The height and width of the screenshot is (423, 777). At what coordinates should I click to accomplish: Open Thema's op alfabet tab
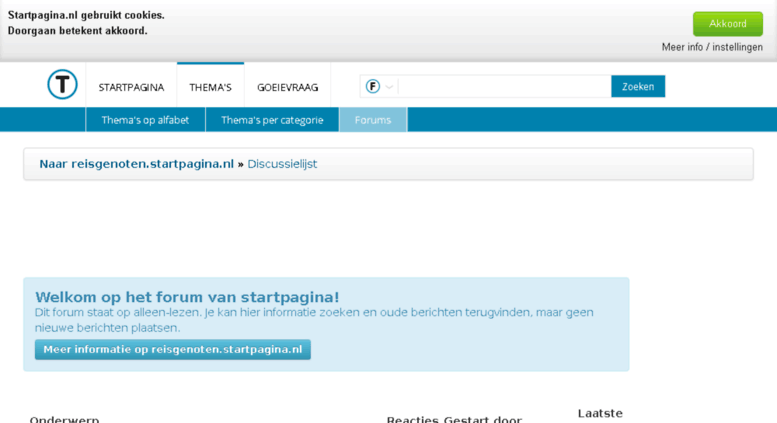(x=145, y=120)
